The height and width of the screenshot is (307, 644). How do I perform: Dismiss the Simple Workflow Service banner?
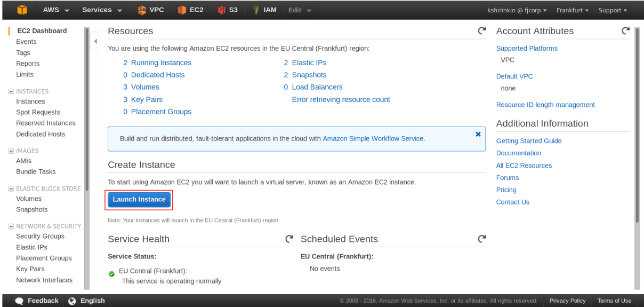(x=478, y=134)
